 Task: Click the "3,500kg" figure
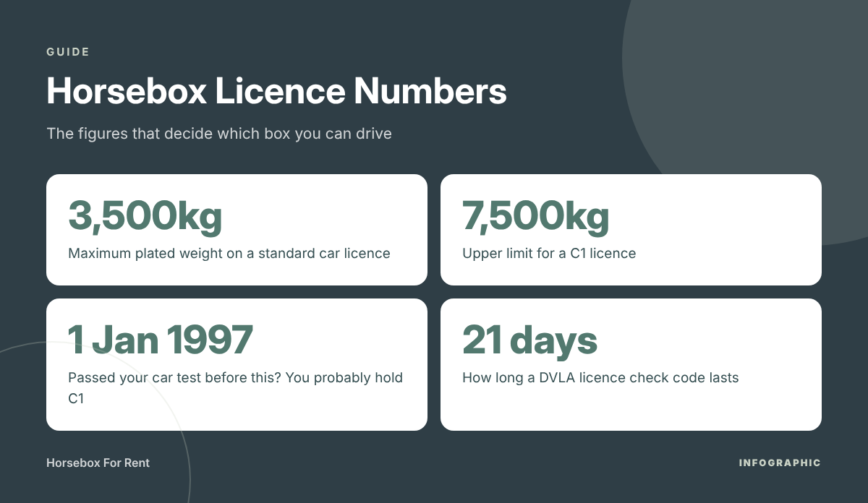(x=145, y=215)
